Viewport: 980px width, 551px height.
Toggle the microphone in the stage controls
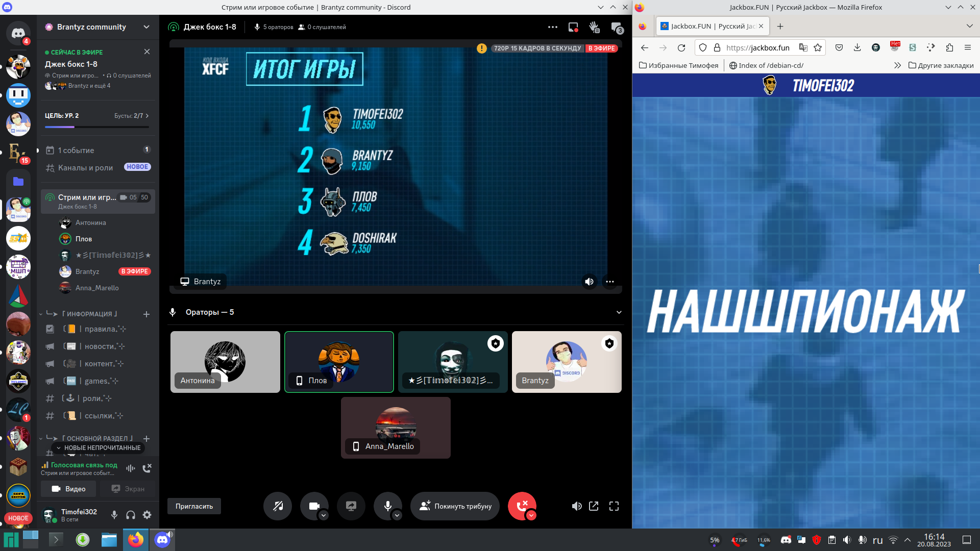[x=388, y=506]
